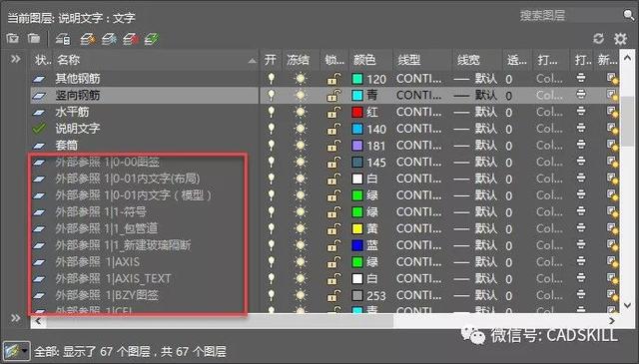
Task: Click transparency value 0 for 竖向钢筋
Action: click(508, 96)
